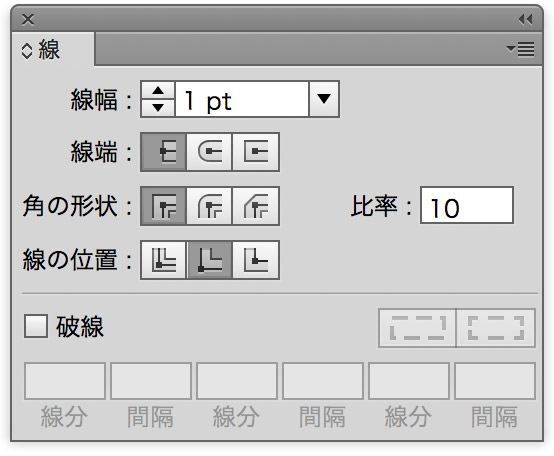554x456 pixels.
Task: Choose the round join corner shape
Action: click(x=209, y=206)
